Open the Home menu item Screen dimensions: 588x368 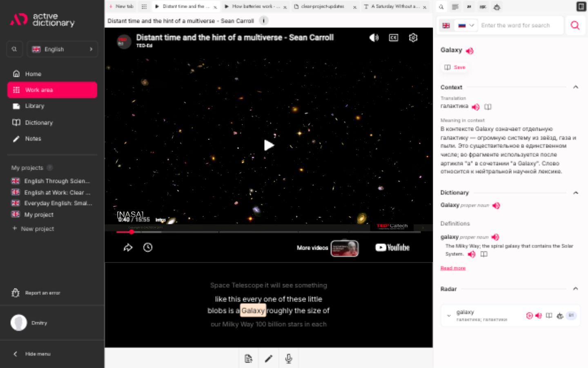(52, 74)
